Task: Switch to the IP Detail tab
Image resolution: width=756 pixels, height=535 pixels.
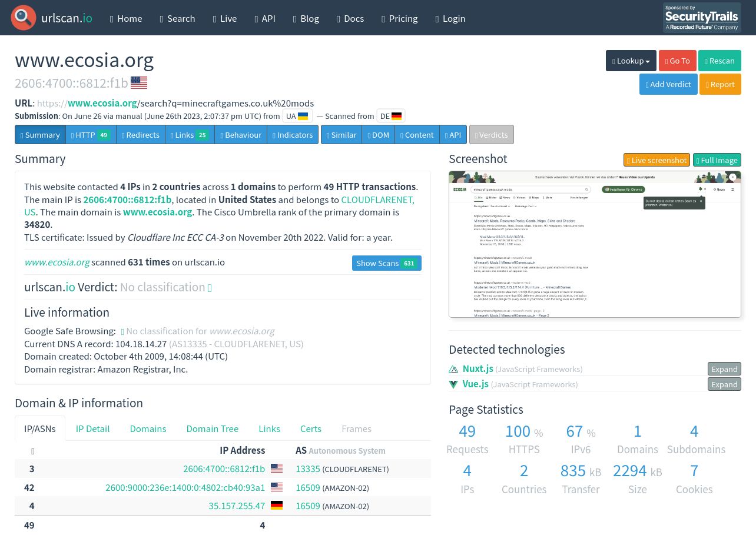Action: (x=92, y=428)
